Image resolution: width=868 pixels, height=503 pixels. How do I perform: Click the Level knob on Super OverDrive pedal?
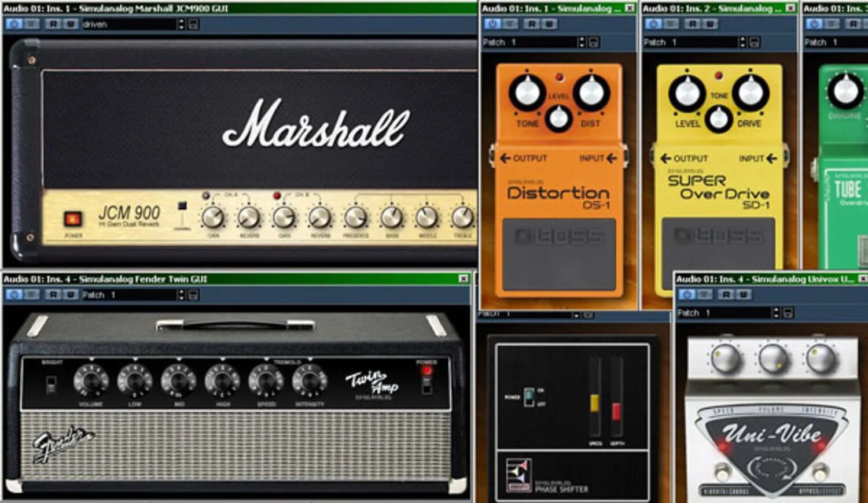coord(687,93)
